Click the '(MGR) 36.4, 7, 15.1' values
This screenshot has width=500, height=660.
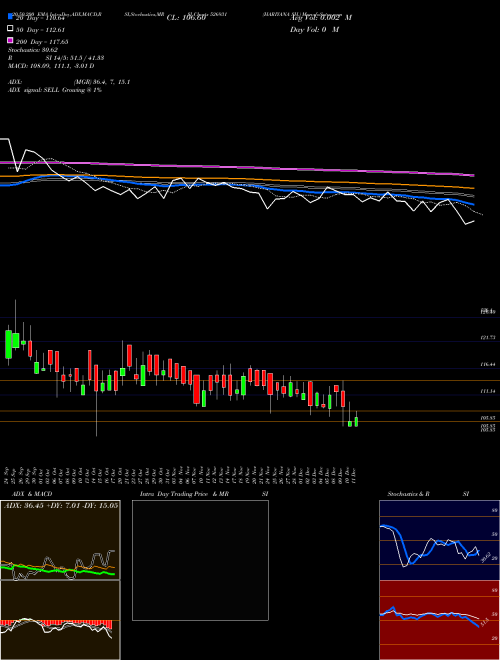point(101,82)
